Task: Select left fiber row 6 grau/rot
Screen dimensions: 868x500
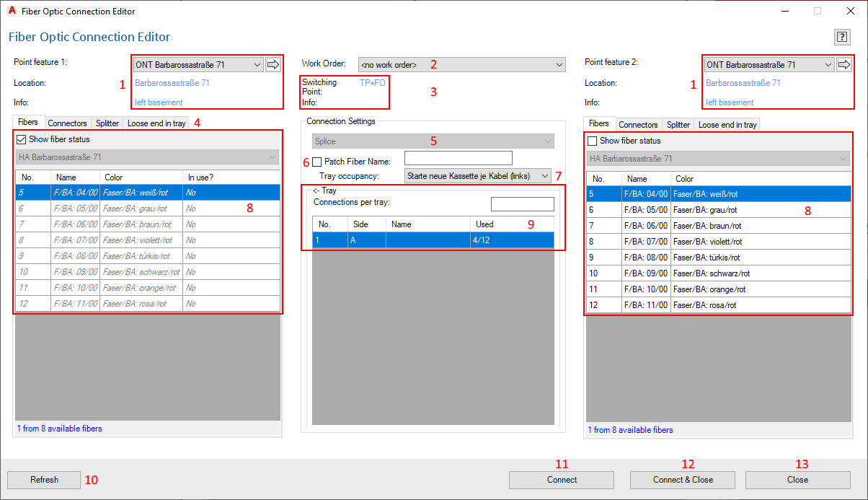Action: click(148, 209)
